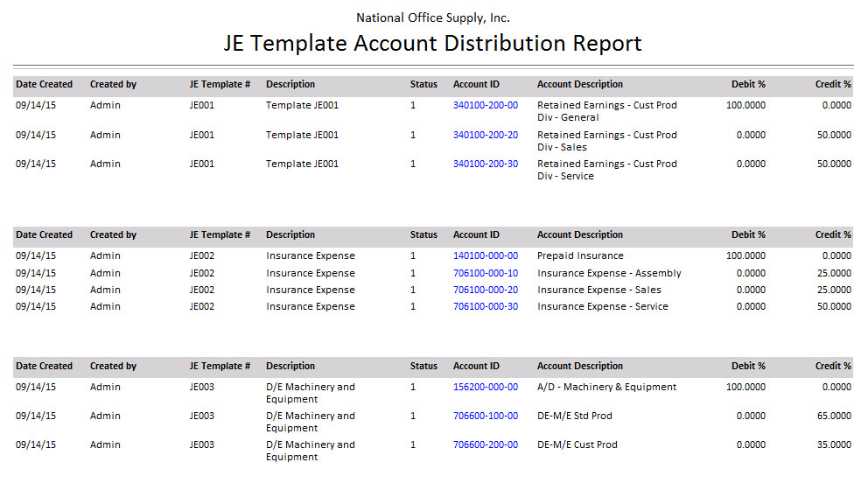This screenshot has height=483, width=868.
Task: Open account link 340100-200-20
Action: point(485,135)
